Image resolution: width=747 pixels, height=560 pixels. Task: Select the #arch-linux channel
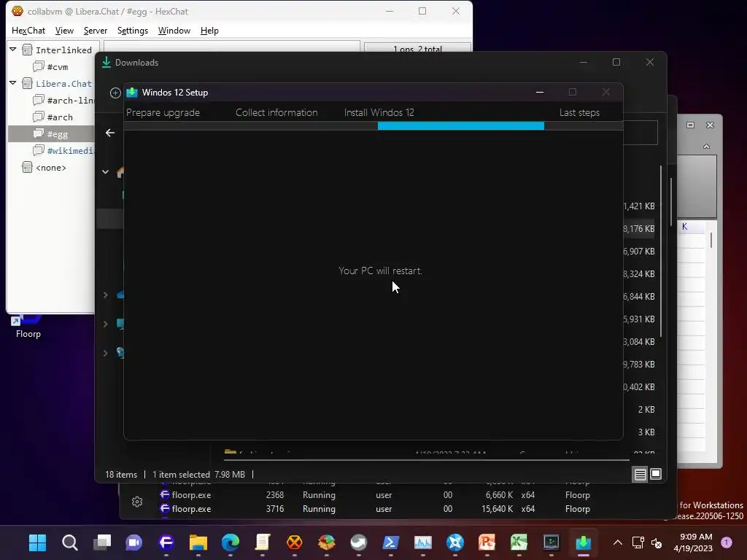pyautogui.click(x=70, y=101)
